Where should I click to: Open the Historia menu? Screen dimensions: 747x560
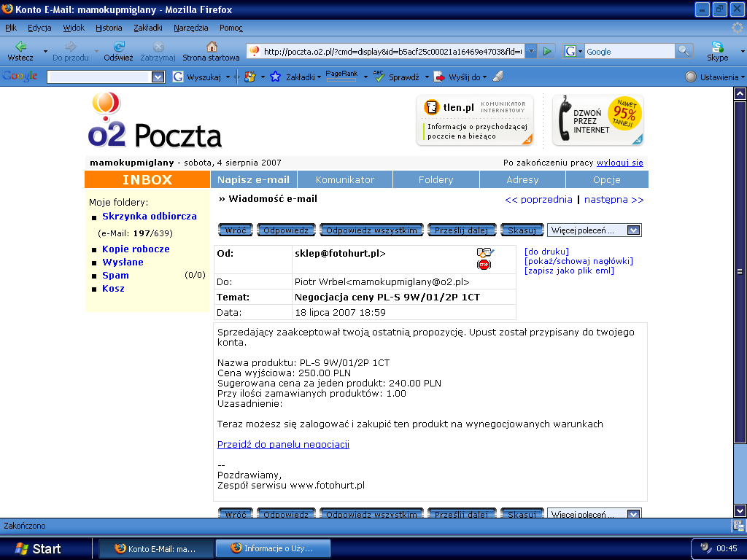[x=109, y=28]
